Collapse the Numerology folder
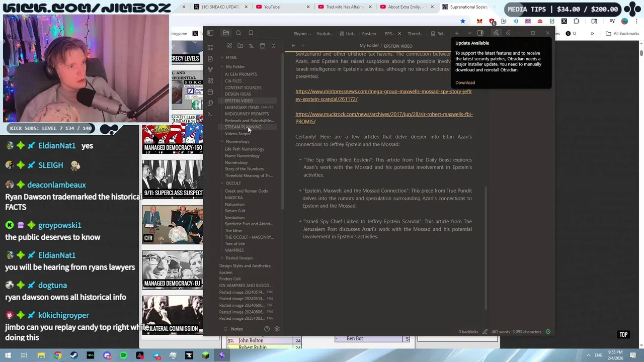The height and width of the screenshot is (362, 644). (x=222, y=141)
